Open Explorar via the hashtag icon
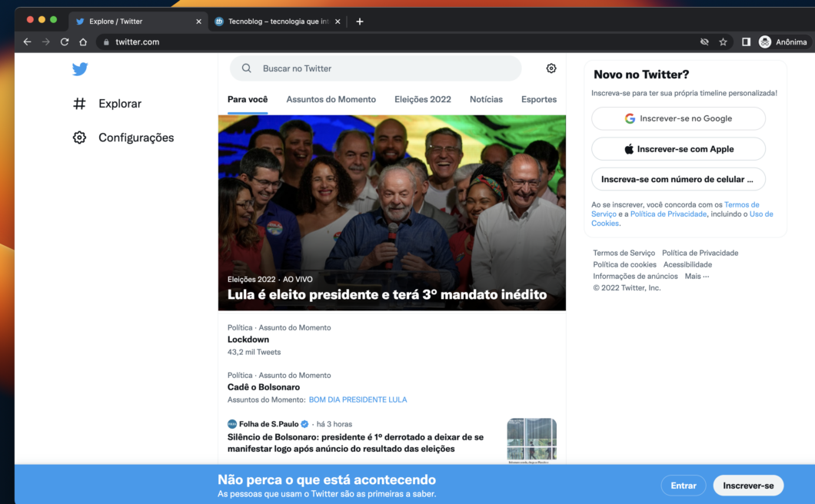Viewport: 815px width, 504px height. (79, 104)
